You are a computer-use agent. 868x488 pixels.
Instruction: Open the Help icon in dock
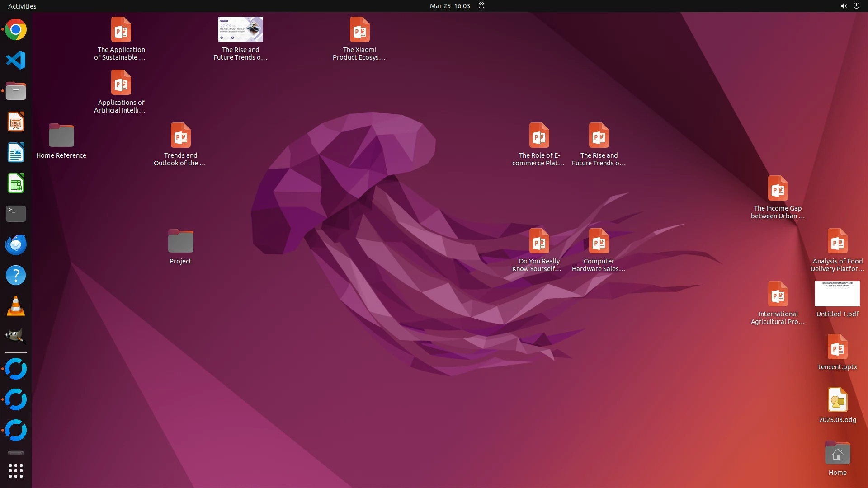16,275
